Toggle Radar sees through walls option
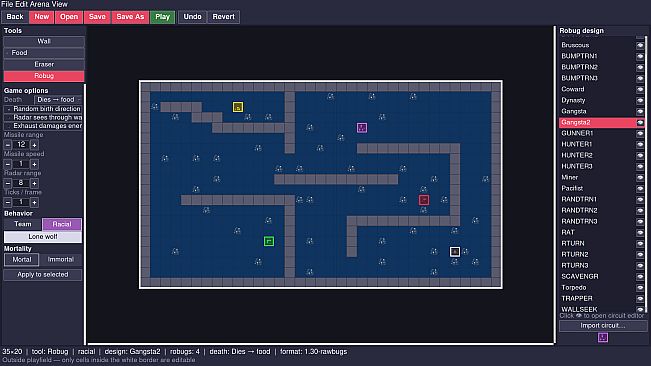Screen dimensions: 651x366 pyautogui.click(x=9, y=117)
